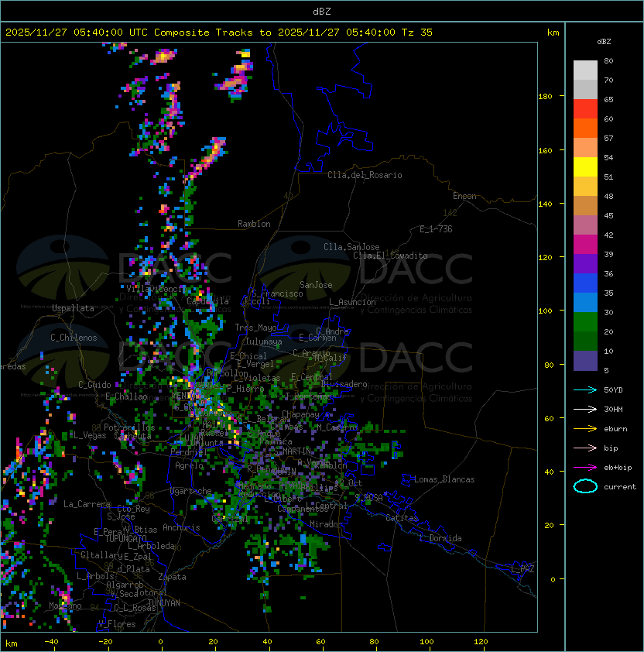Click the 'current' legend text label
The image size is (644, 652).
(620, 487)
